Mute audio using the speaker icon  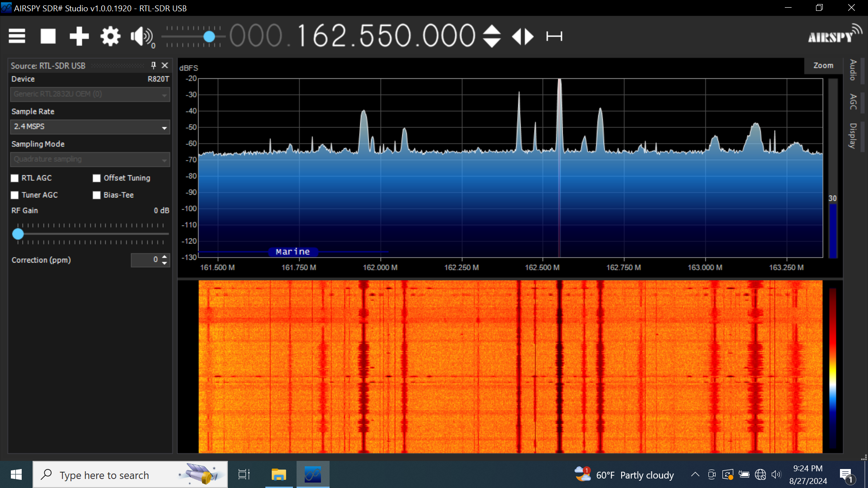click(141, 36)
